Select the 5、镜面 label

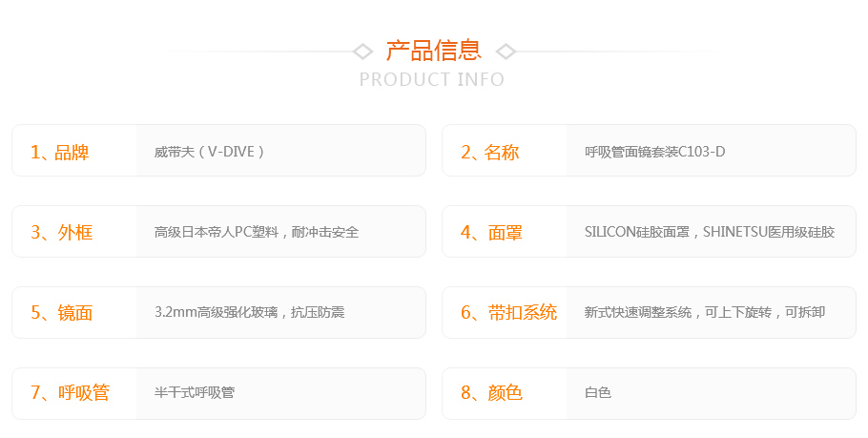point(61,313)
